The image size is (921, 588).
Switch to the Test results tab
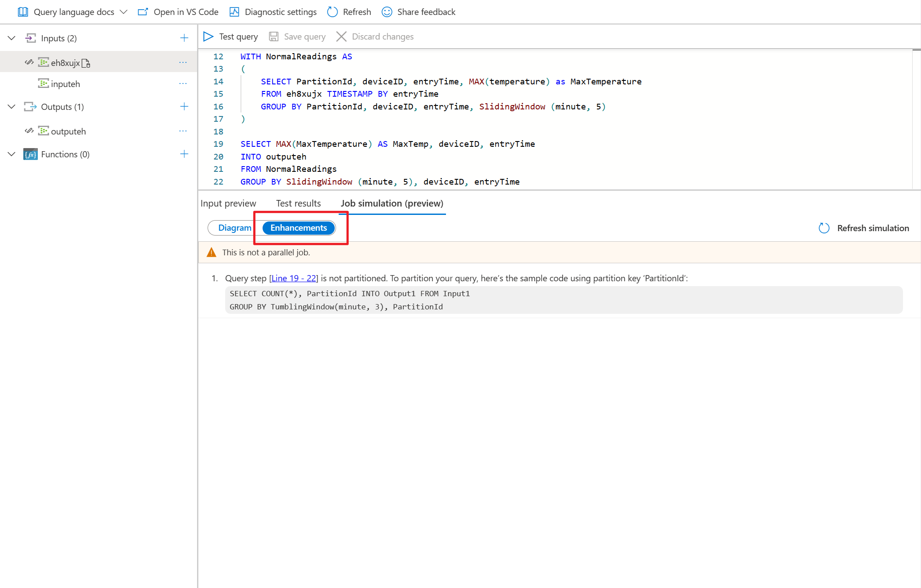pyautogui.click(x=298, y=203)
